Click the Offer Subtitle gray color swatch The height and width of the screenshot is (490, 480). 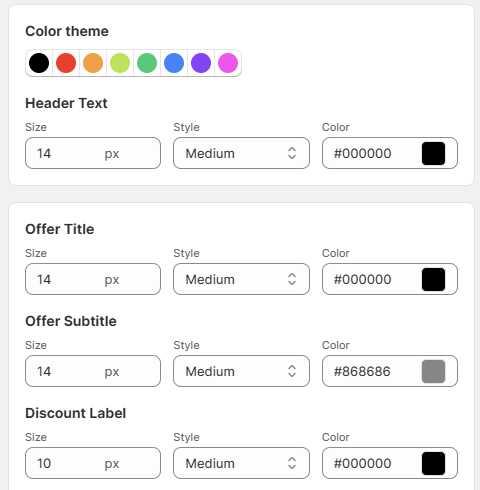tap(433, 371)
